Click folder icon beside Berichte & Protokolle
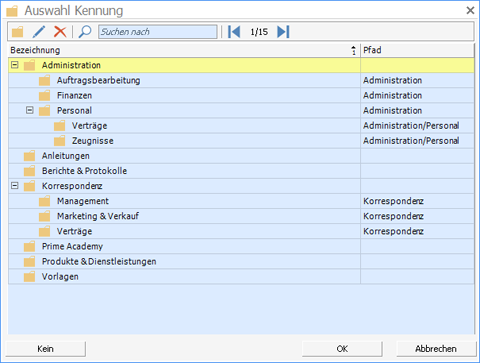The image size is (480, 363). (x=29, y=171)
